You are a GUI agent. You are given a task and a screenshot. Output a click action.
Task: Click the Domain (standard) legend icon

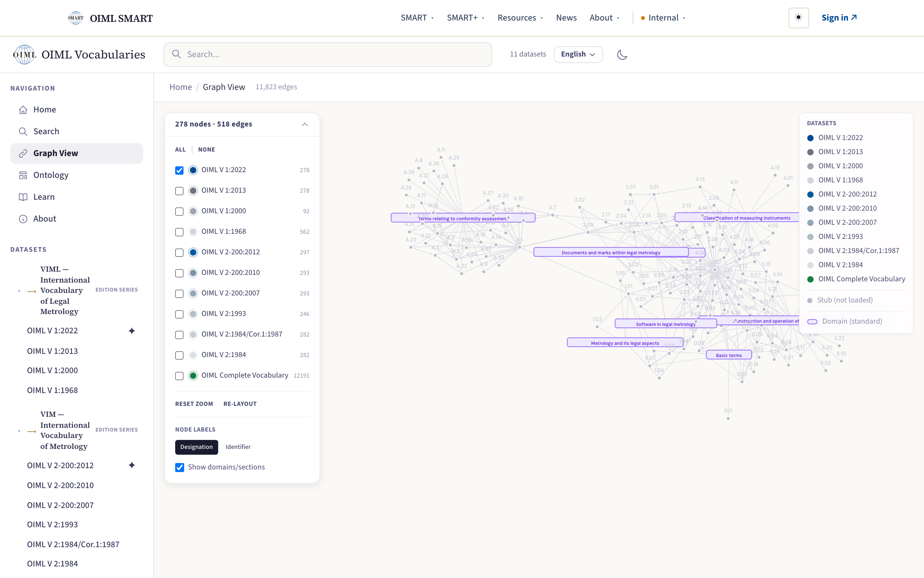tap(812, 321)
